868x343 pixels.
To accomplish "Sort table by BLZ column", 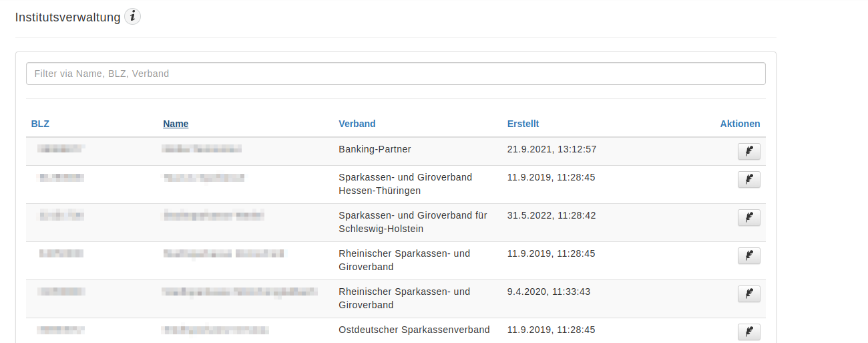I will [x=40, y=124].
